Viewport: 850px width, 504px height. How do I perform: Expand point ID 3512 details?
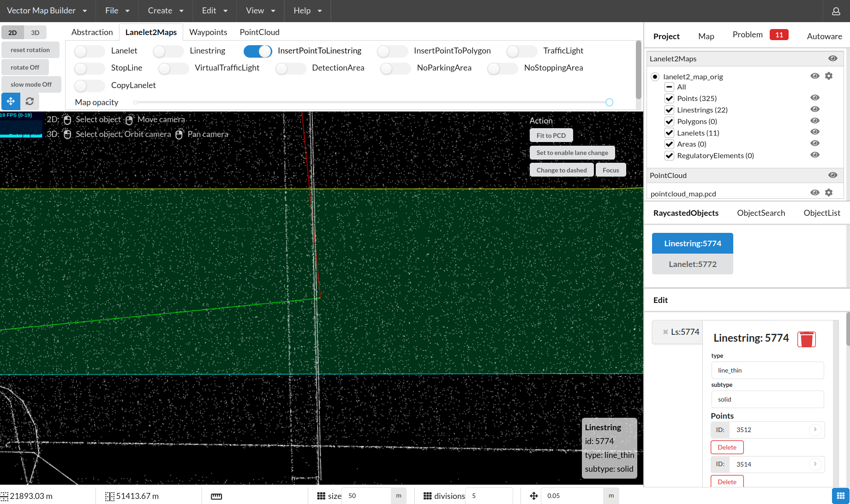[x=815, y=430]
